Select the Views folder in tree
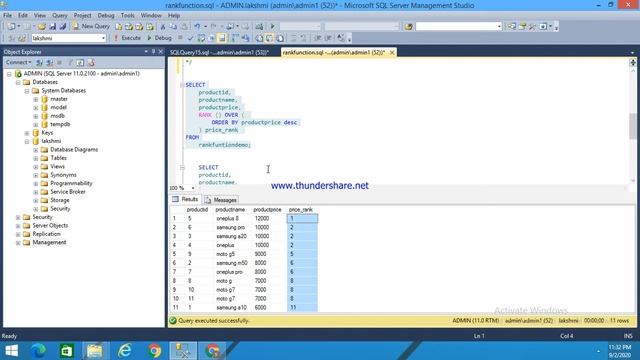This screenshot has height=360, width=640. coord(58,167)
